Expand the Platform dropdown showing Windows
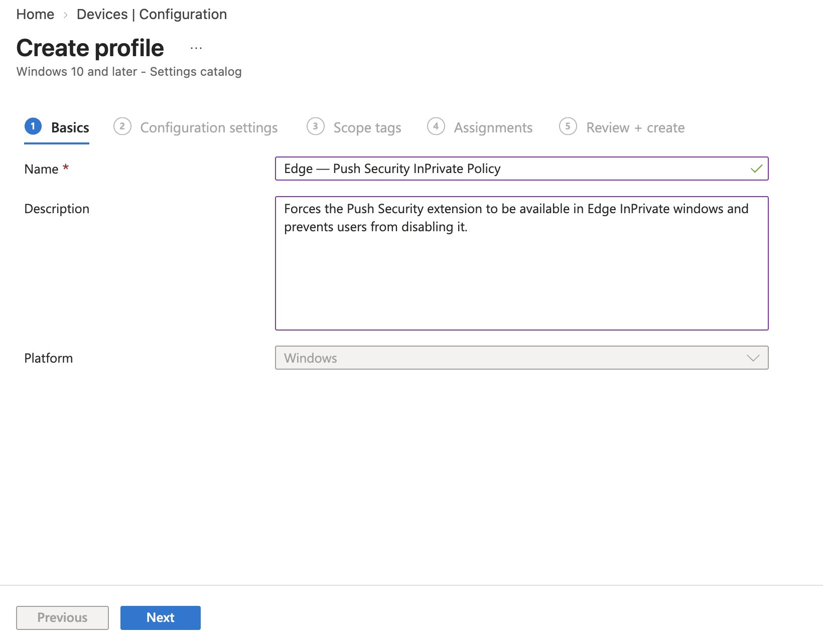Screen dimensions: 823x644 tap(522, 358)
